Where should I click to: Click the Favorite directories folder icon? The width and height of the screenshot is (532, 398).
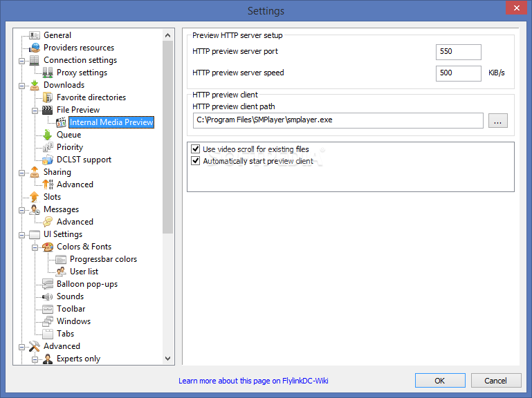(x=48, y=97)
